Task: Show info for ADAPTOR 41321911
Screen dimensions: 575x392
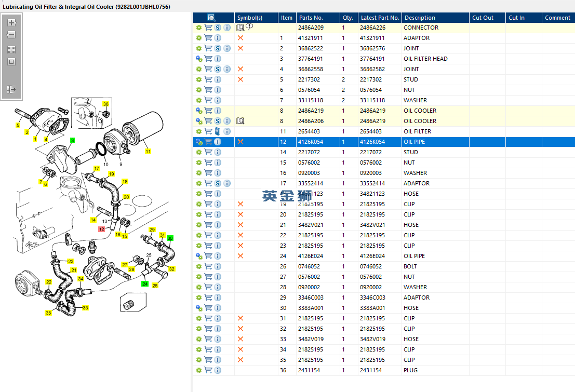Action: tap(218, 38)
